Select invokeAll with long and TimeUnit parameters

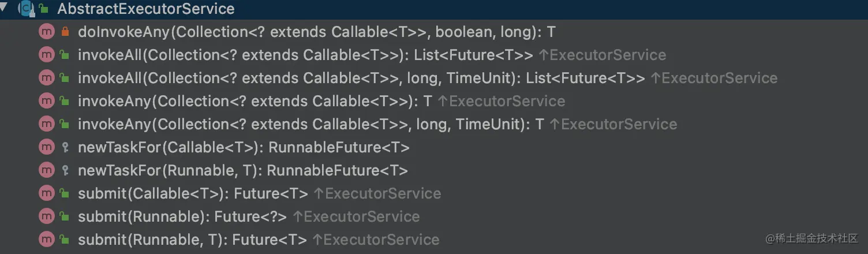361,78
